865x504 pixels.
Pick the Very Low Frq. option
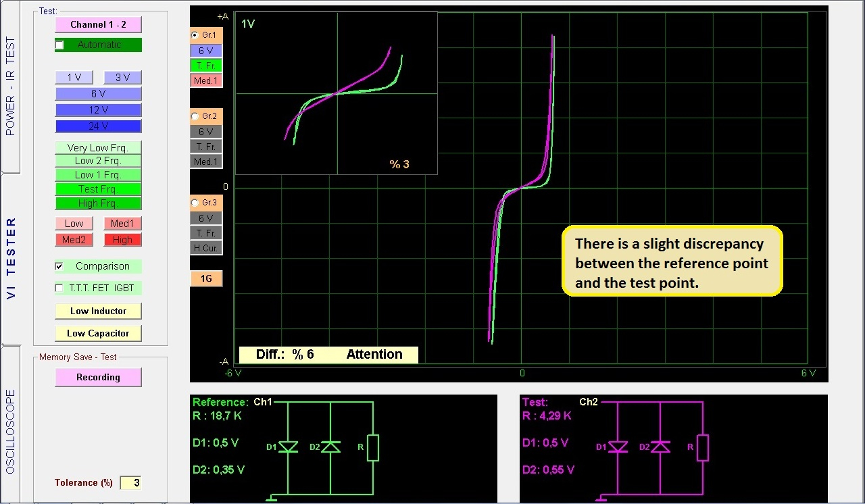pos(98,147)
